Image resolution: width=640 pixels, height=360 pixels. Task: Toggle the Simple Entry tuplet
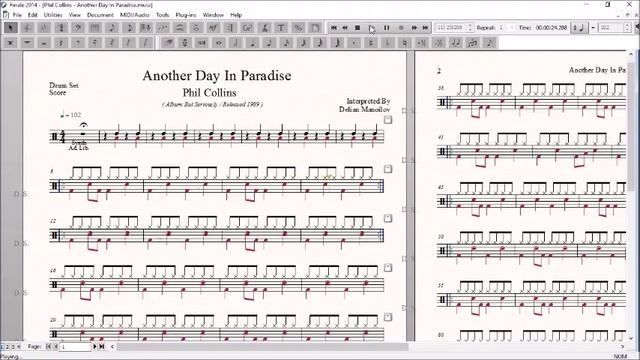pos(473,42)
